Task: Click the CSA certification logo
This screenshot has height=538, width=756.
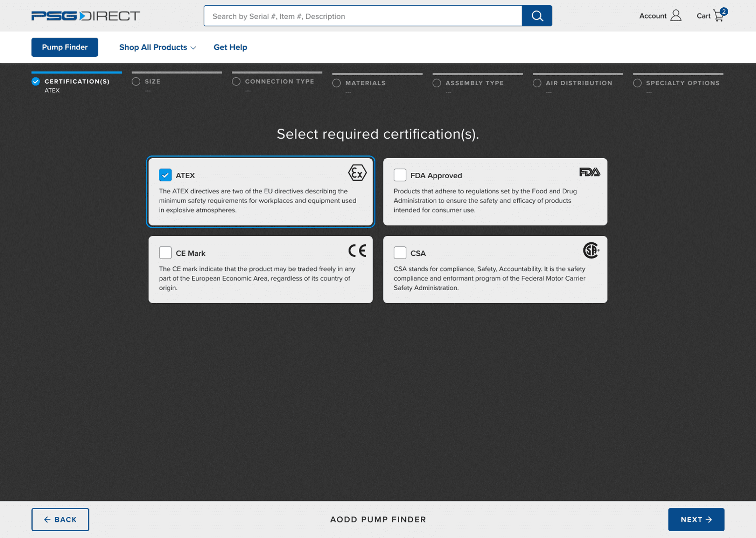Action: [x=591, y=251]
